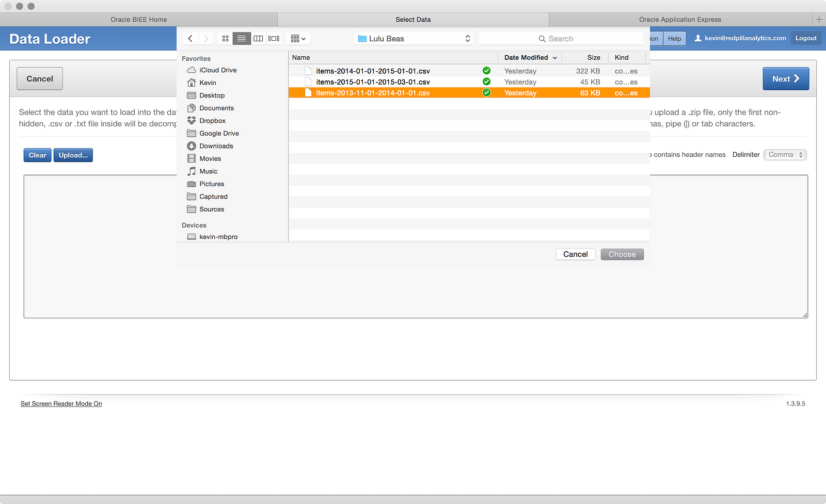Click the Data Loader title
The width and height of the screenshot is (826, 504).
tap(50, 39)
